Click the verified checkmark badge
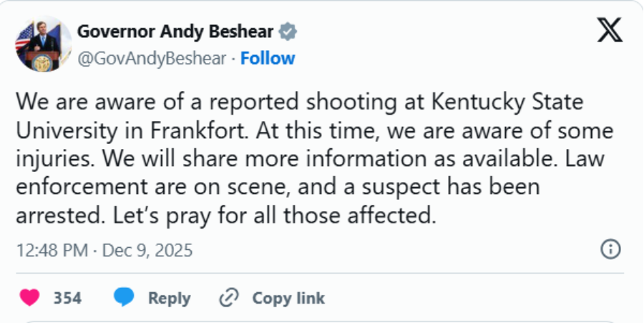The width and height of the screenshot is (644, 323). pos(288,32)
